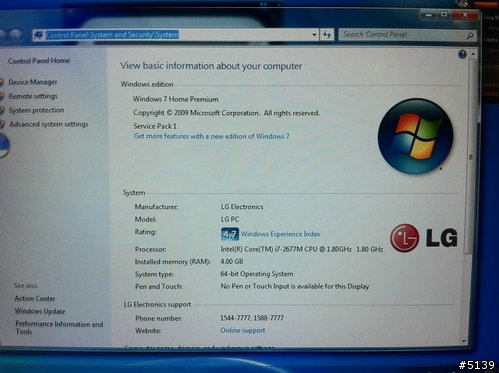This screenshot has width=499, height=373.
Task: Open Advanced system settings link
Action: pos(49,124)
